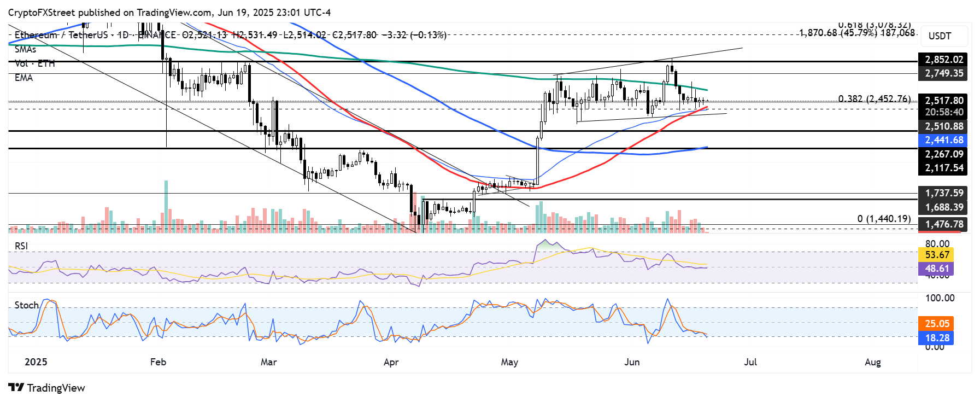This screenshot has width=980, height=402.
Task: Click the EMA indicator legend label
Action: click(x=24, y=78)
